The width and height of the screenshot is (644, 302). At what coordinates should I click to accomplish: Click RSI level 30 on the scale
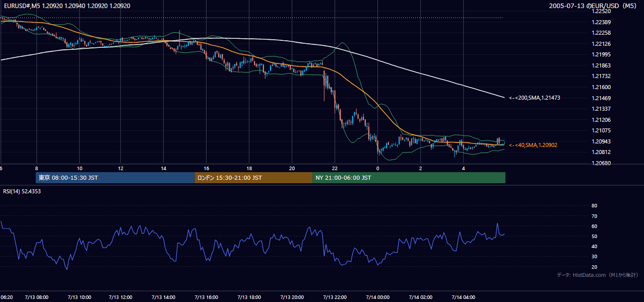(x=594, y=257)
